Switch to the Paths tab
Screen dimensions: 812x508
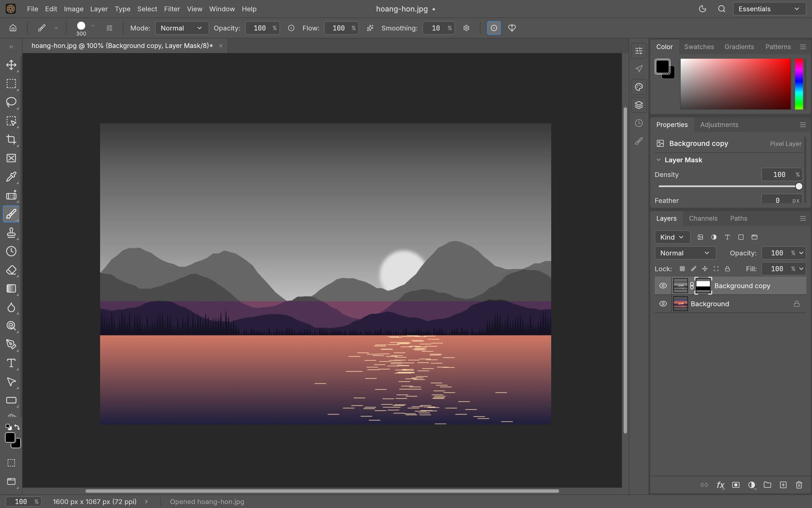[738, 218]
